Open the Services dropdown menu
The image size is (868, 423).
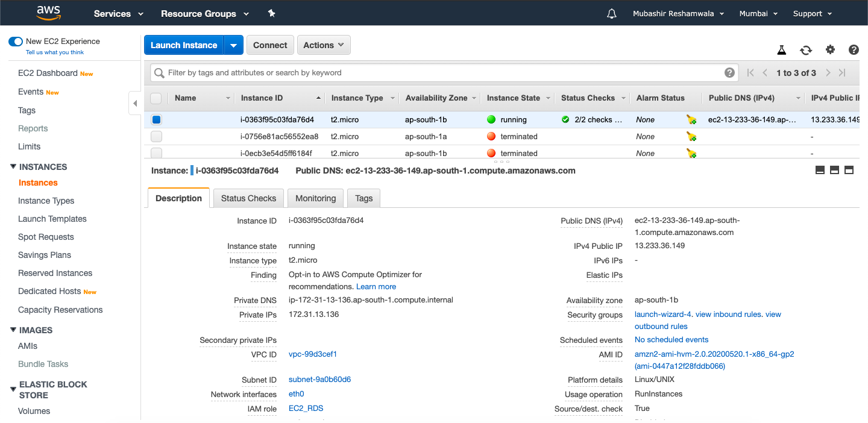tap(119, 13)
